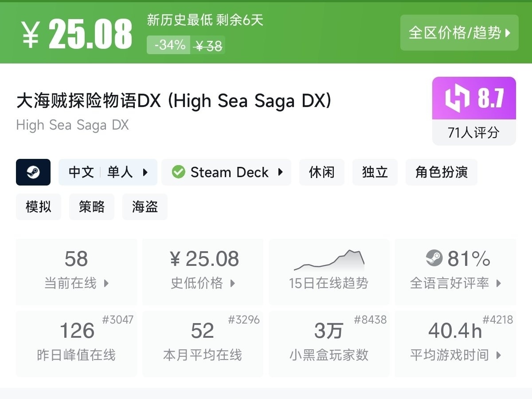Select the 独立 genre tag
Screen dimensions: 532x399
375,172
